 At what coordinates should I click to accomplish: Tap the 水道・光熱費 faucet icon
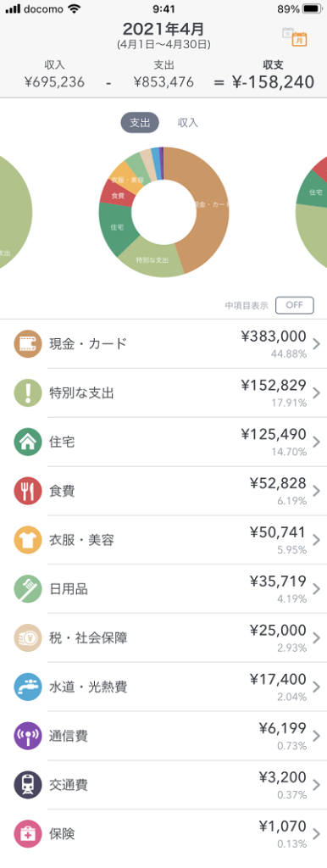(x=28, y=687)
